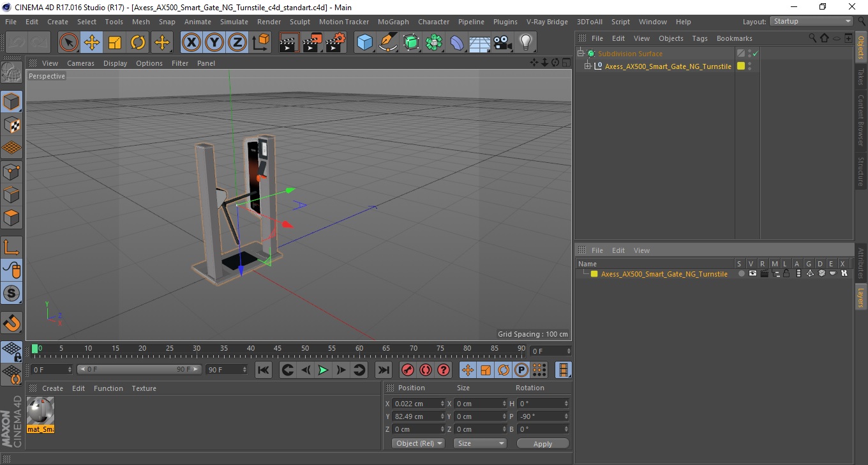Open the Layout Startup dropdown

tap(811, 21)
